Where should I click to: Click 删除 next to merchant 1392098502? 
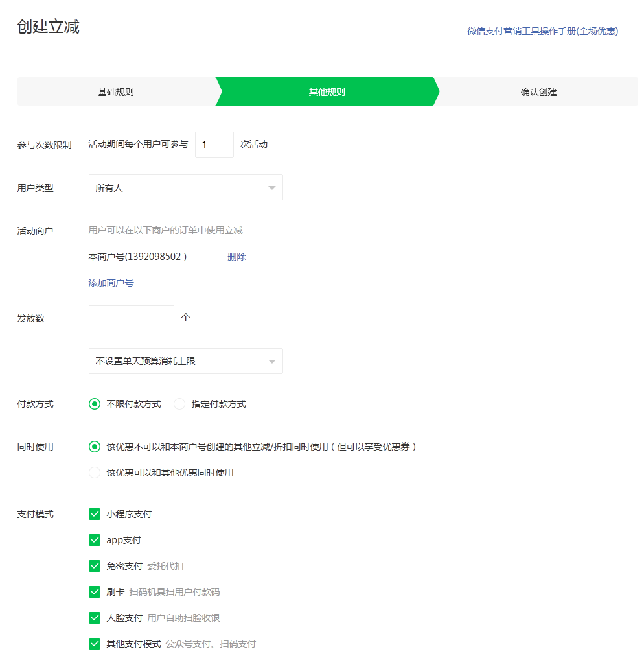236,257
